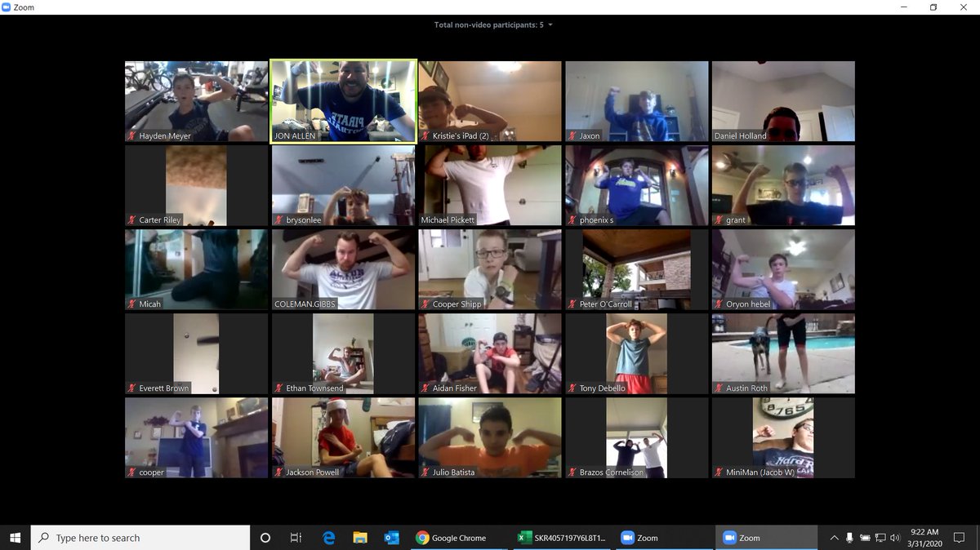The height and width of the screenshot is (550, 980).
Task: Click the muted mic icon beside phoenix s
Action: (572, 220)
